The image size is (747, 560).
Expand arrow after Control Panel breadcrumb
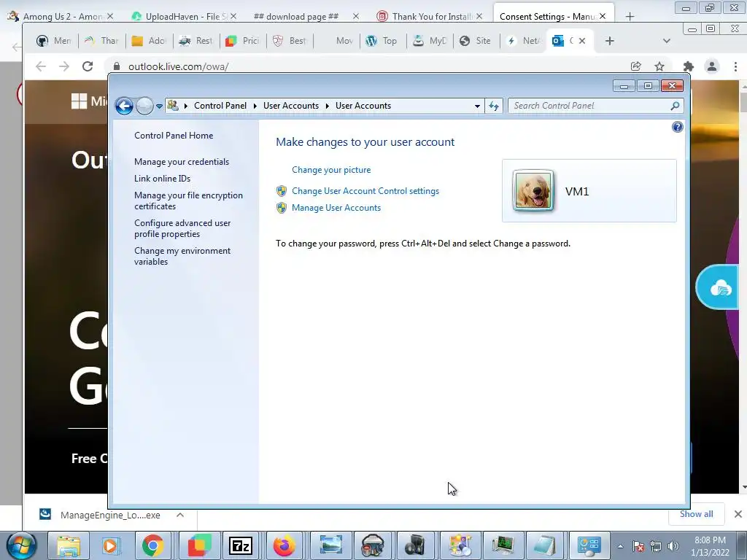tap(255, 106)
